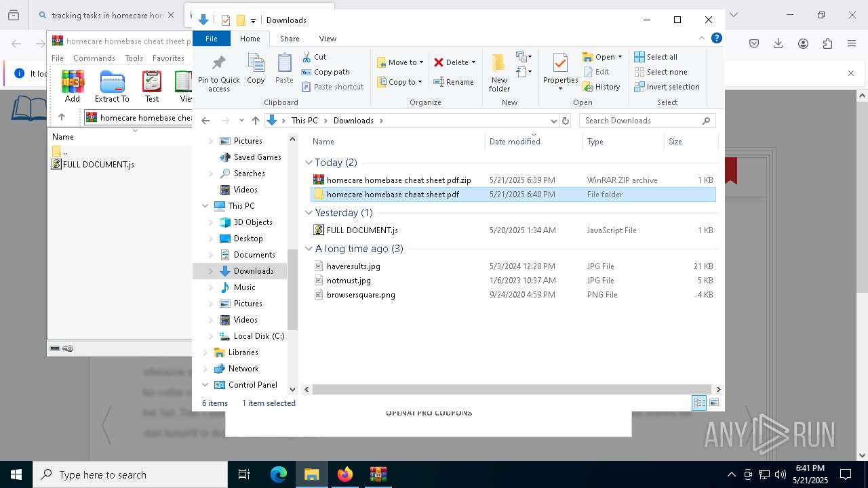Click This PC in address breadcrumb
The width and height of the screenshot is (868, 488).
click(304, 121)
